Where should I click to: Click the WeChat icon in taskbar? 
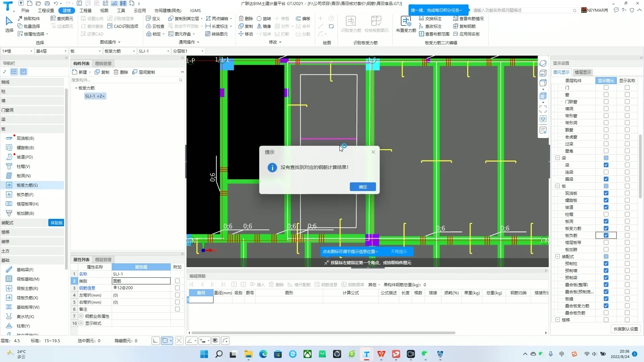[x=425, y=354]
